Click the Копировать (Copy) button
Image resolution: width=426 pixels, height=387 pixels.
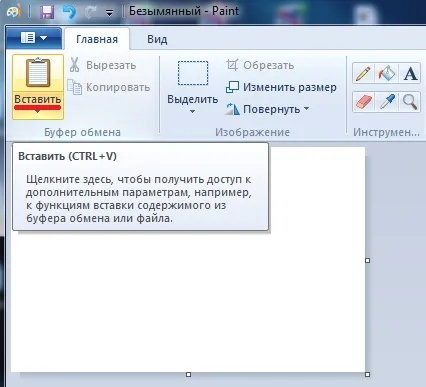pyautogui.click(x=109, y=87)
